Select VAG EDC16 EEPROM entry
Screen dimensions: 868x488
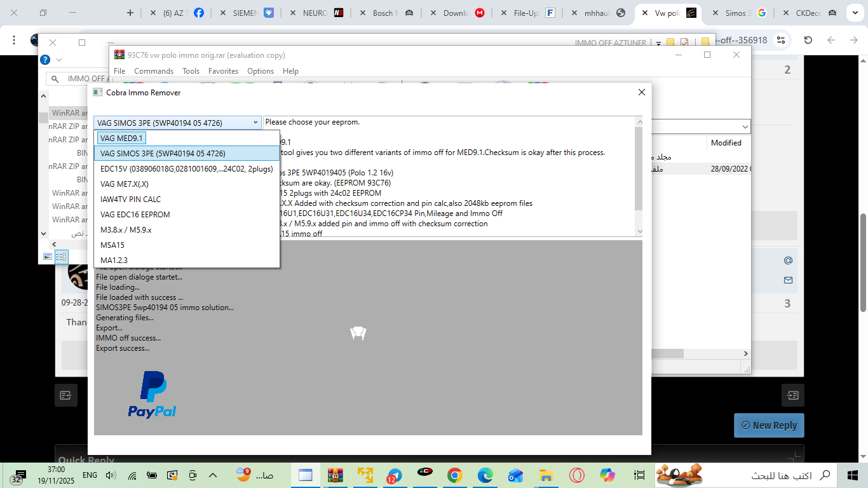187,214
